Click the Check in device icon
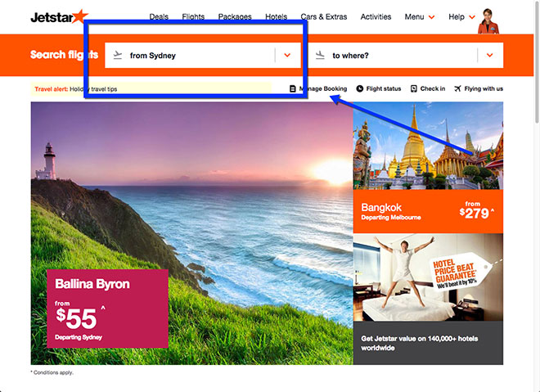Screen dimensions: 540x392 click(x=414, y=89)
